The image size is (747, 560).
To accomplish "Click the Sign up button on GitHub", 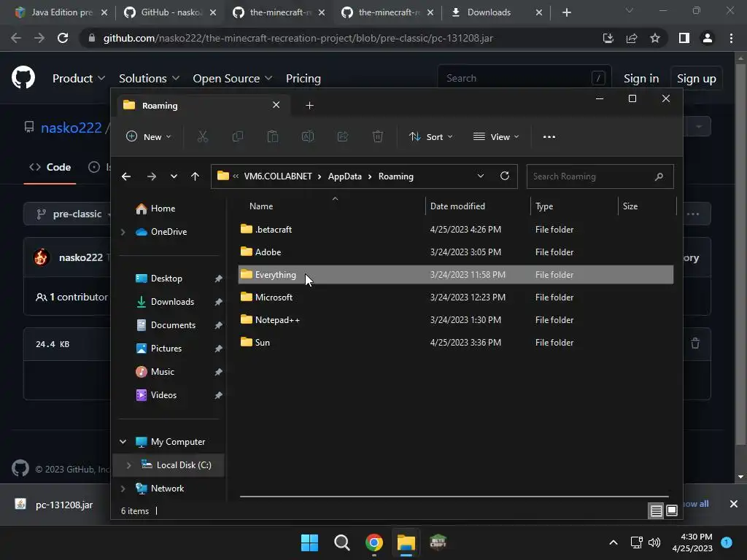I will pos(697,78).
